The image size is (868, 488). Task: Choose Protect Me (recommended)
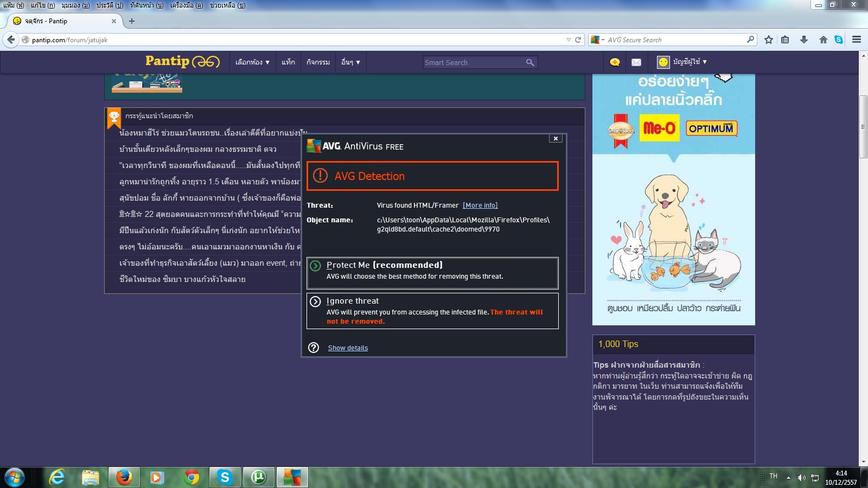point(432,273)
